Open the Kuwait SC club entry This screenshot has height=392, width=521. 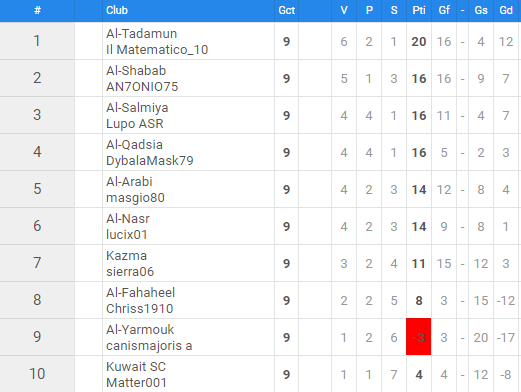[136, 367]
